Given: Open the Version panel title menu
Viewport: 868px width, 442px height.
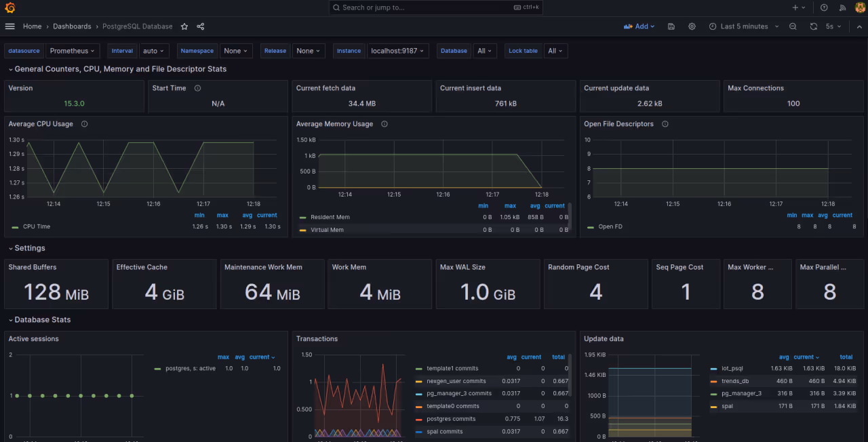Looking at the screenshot, I should tap(20, 88).
